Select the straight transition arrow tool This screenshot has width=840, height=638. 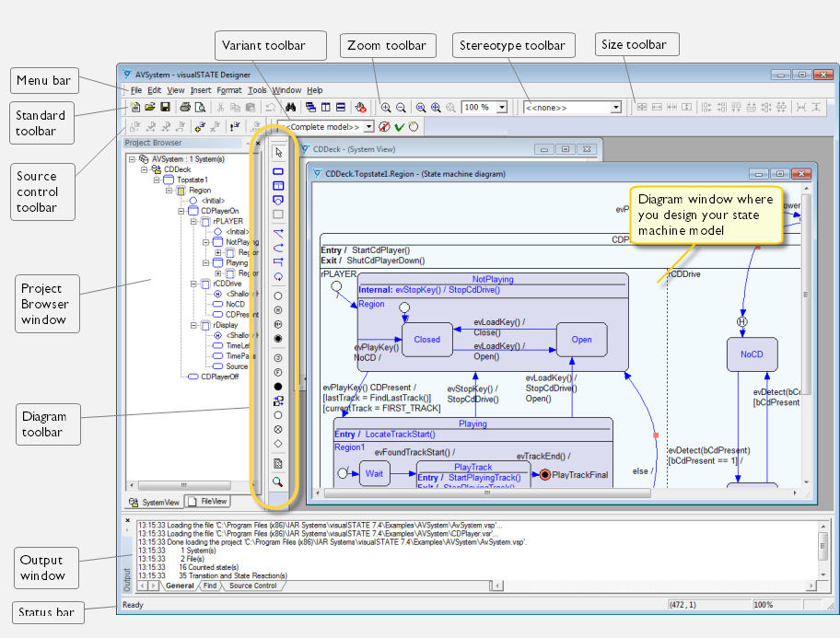coord(278,234)
